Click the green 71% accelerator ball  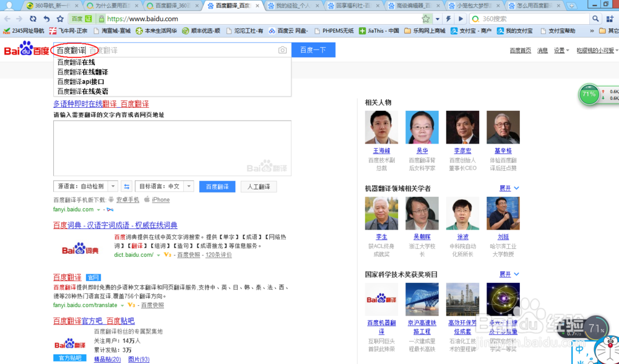click(x=589, y=94)
